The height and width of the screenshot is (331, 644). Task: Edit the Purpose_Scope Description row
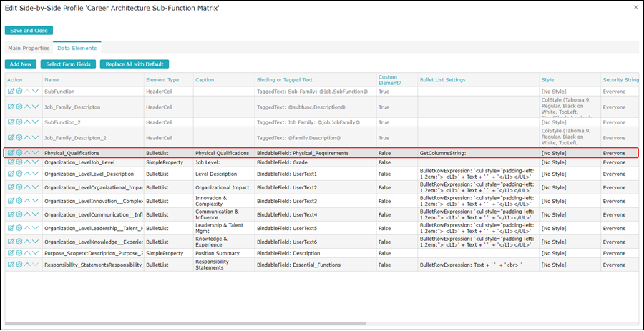pos(11,252)
